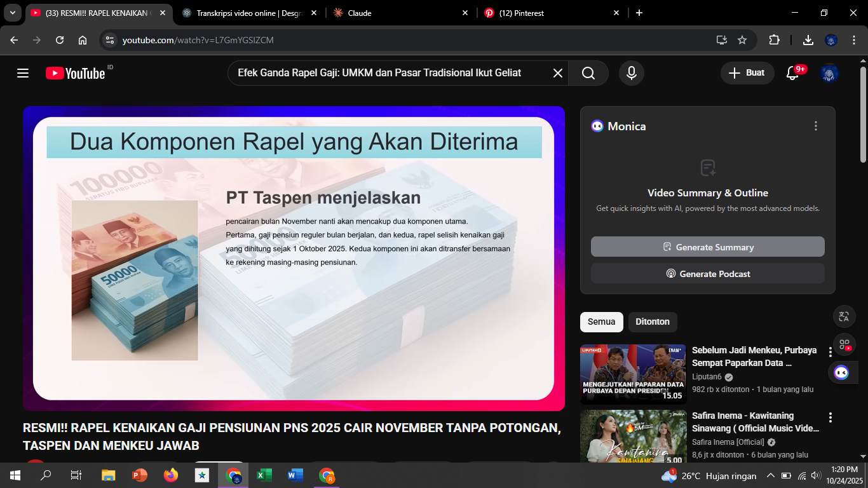Open the Liputan6 channel name

click(x=707, y=377)
